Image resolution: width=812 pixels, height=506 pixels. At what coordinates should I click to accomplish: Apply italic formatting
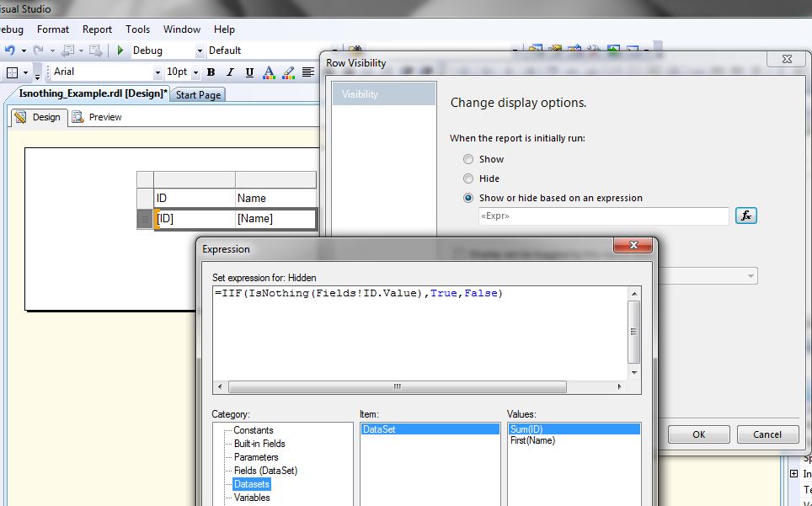[x=229, y=72]
